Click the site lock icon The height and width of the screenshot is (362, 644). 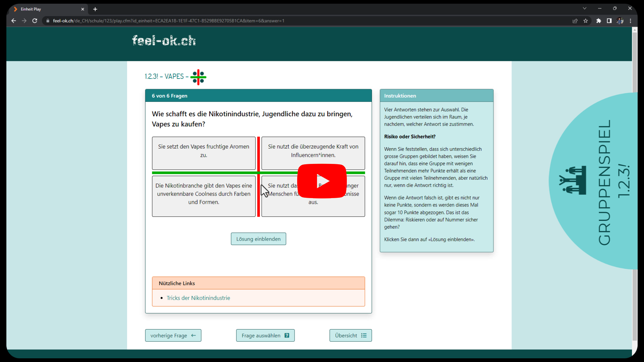[x=48, y=21]
